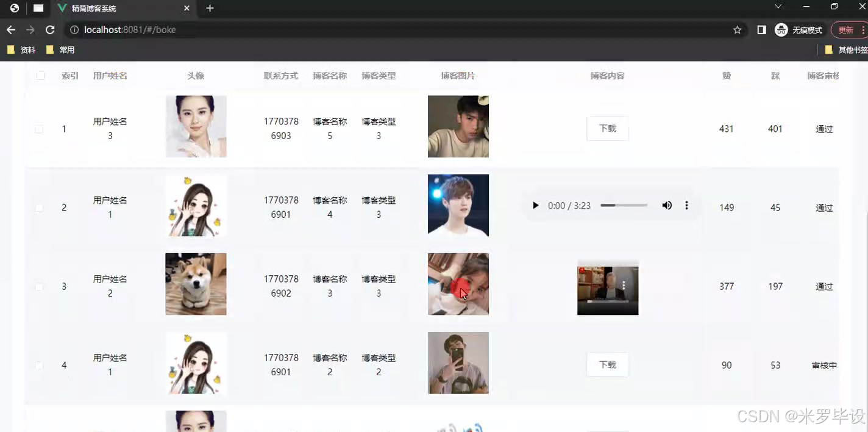Click the like count 149
This screenshot has height=432, width=868.
[x=727, y=207]
